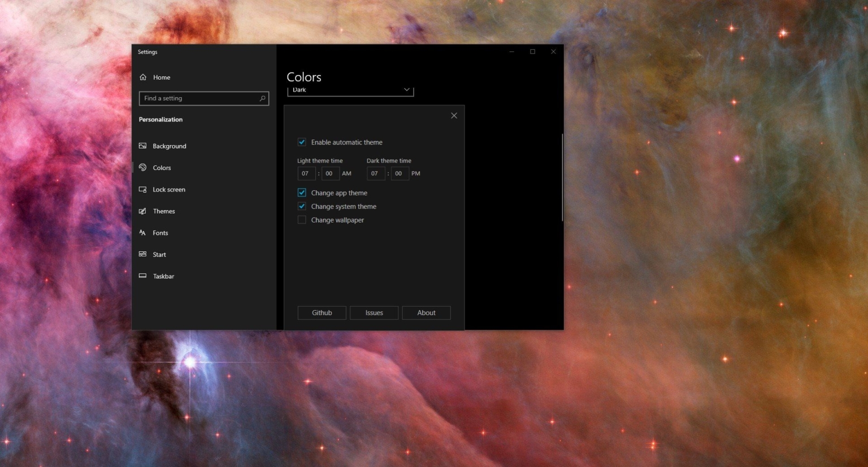This screenshot has width=868, height=467.
Task: Open Fonts settings icon
Action: pos(143,232)
